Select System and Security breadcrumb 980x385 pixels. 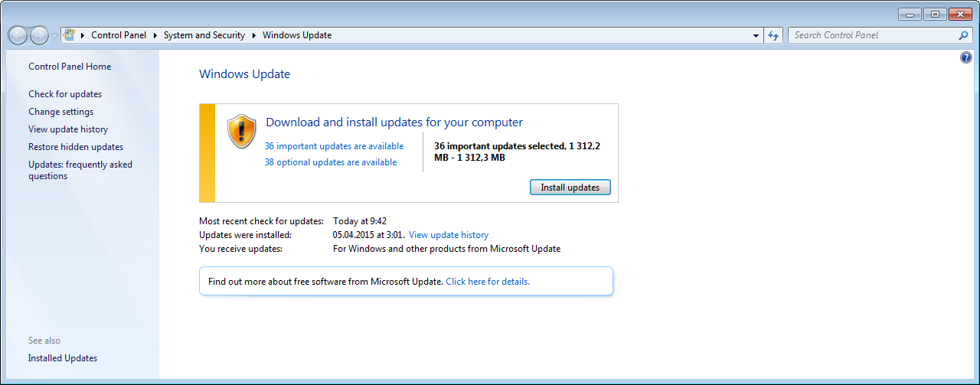tap(204, 35)
